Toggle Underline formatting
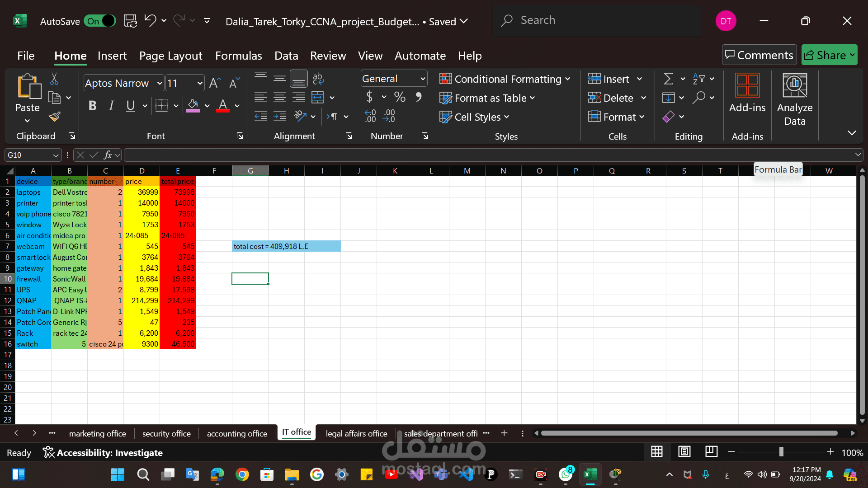The image size is (868, 488). [x=131, y=106]
